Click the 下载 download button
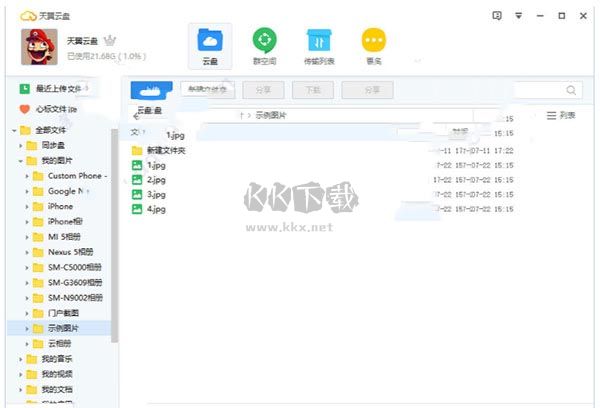Image resolution: width=600 pixels, height=408 pixels. (313, 90)
